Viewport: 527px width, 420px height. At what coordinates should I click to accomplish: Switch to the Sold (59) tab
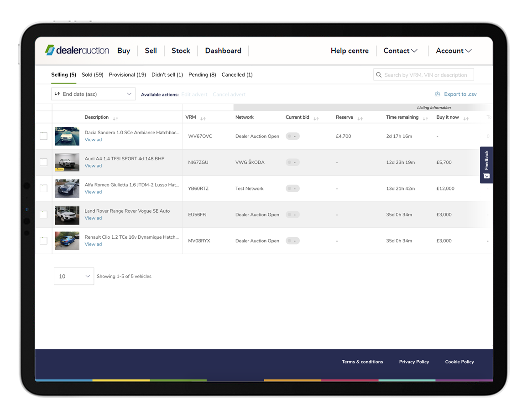pyautogui.click(x=93, y=75)
